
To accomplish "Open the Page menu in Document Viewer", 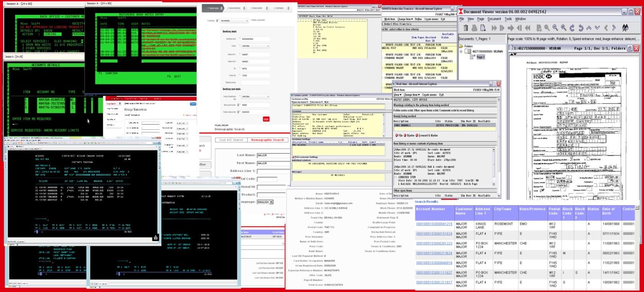I will tap(481, 19).
